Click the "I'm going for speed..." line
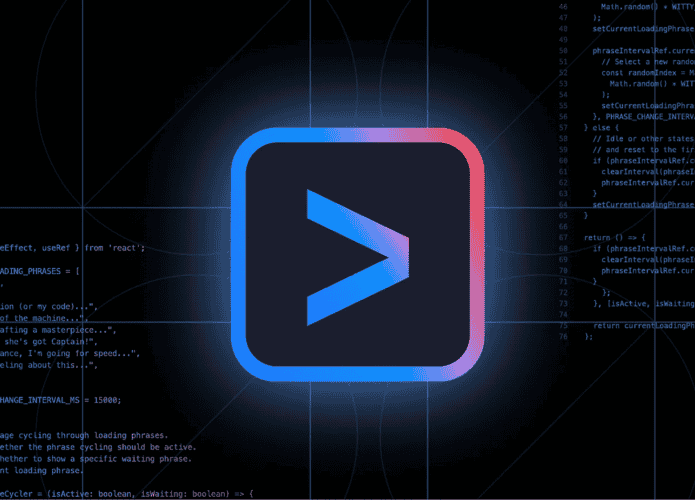The image size is (695, 500). tap(70, 354)
